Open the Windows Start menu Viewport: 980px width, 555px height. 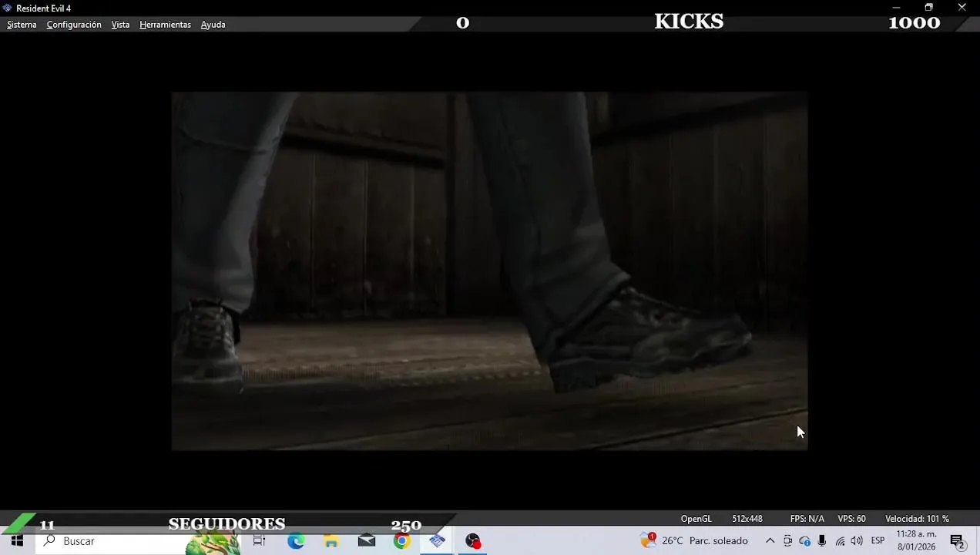[17, 541]
